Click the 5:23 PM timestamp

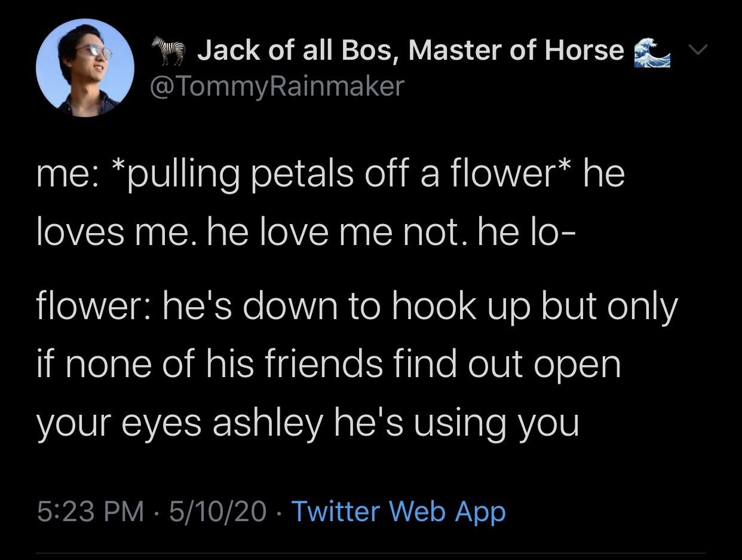[x=90, y=512]
